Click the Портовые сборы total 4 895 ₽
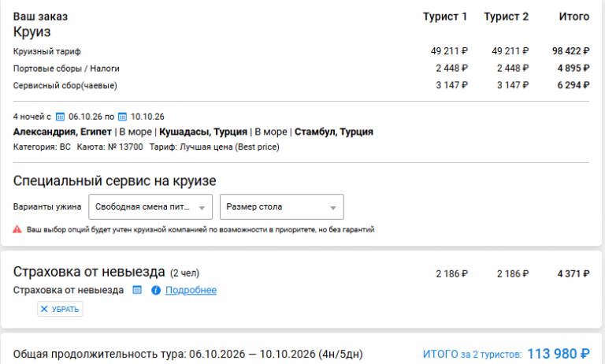Image resolution: width=605 pixels, height=364 pixels. point(573,69)
